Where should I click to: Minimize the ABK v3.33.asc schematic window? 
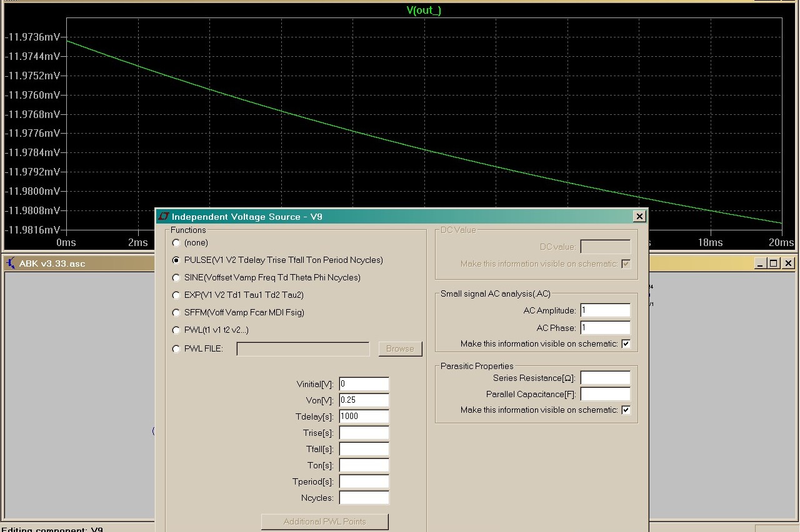(x=760, y=264)
